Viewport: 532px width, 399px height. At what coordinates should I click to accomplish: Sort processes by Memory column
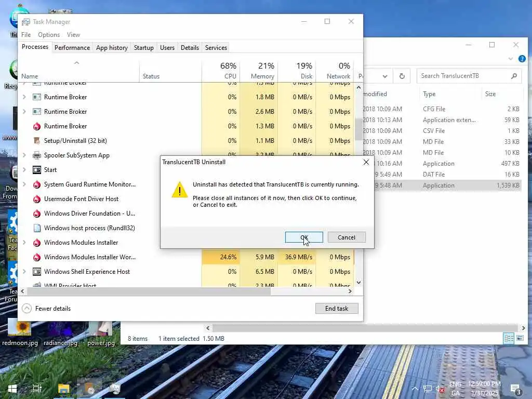click(259, 71)
